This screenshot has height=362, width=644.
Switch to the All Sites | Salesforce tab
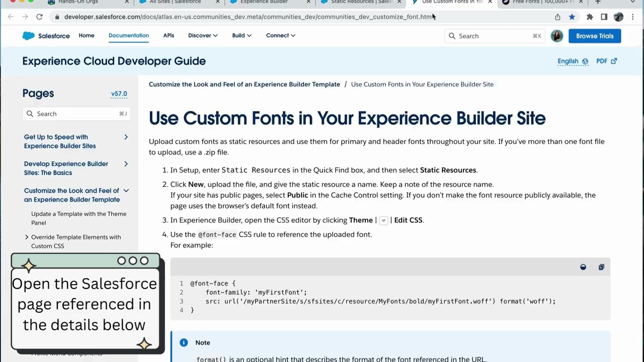176,2
